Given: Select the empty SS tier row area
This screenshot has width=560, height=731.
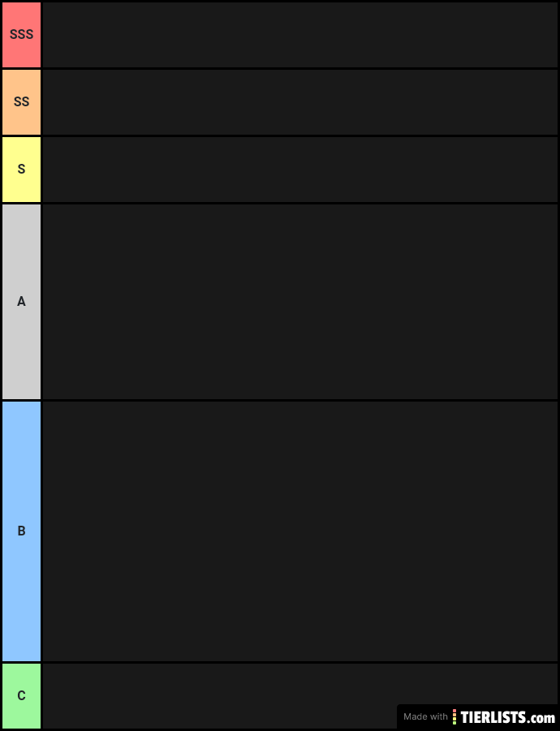Looking at the screenshot, I should tap(299, 101).
